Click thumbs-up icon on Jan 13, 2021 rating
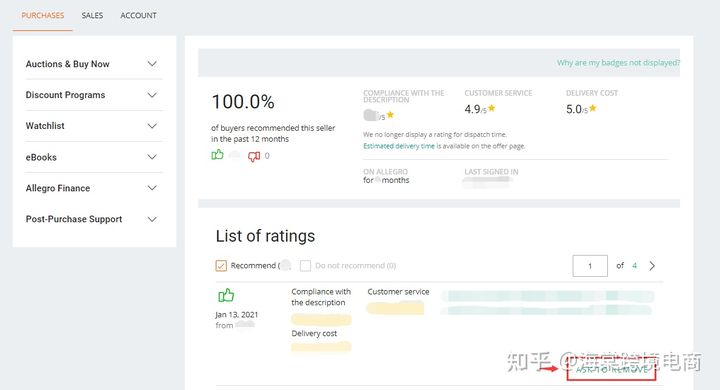The height and width of the screenshot is (390, 720). pyautogui.click(x=226, y=295)
